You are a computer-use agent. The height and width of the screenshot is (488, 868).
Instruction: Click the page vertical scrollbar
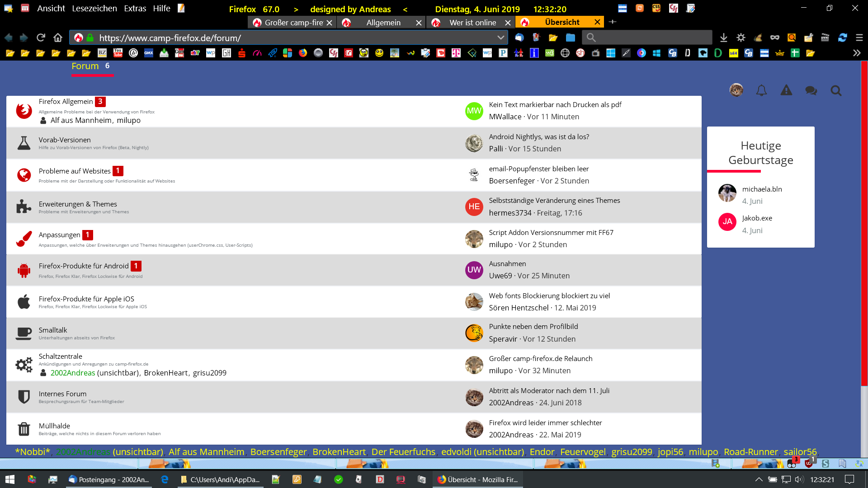pyautogui.click(x=864, y=224)
